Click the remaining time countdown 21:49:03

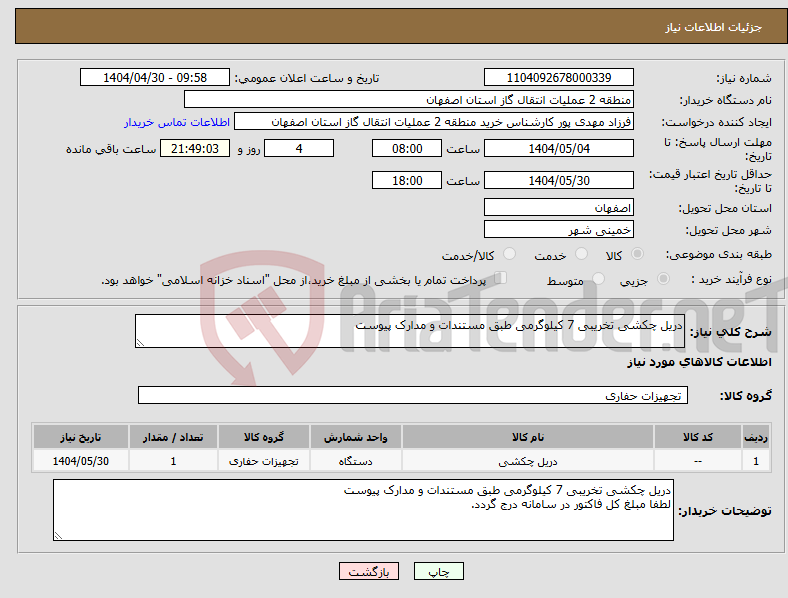click(x=195, y=148)
